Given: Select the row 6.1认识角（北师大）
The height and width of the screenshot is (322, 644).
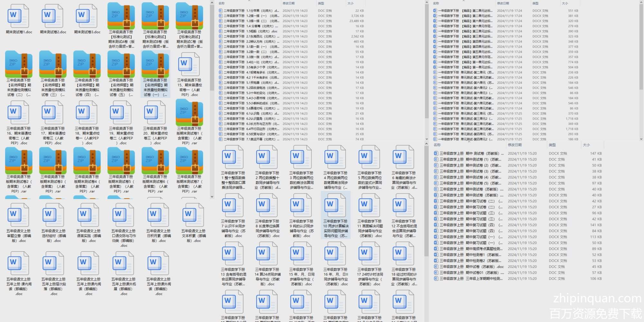Looking at the screenshot, I should pyautogui.click(x=291, y=114).
